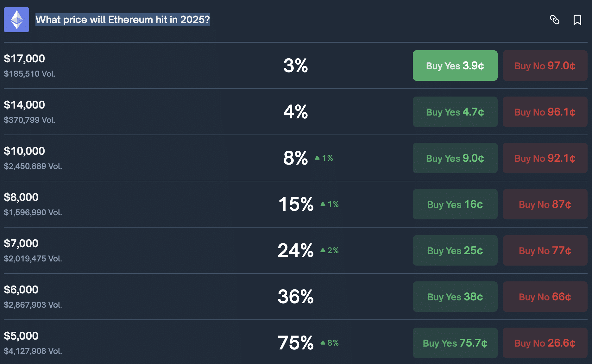
Task: Buy Yes at 4.7¢ for $14,000
Action: 455,112
